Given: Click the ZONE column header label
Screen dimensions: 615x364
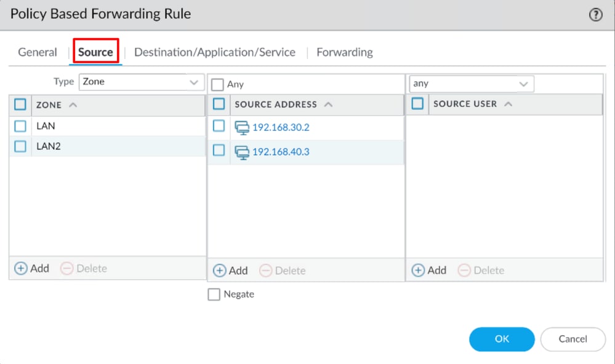Looking at the screenshot, I should point(49,105).
